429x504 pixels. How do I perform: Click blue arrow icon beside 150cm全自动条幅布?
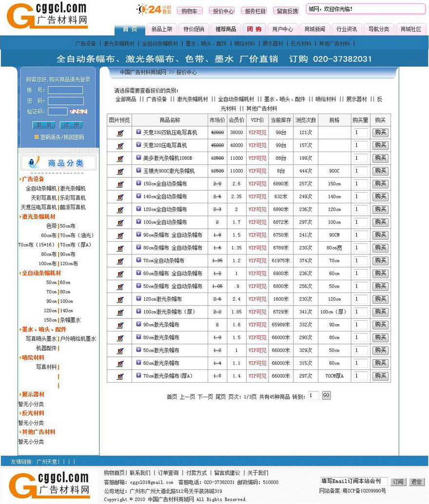tap(138, 183)
